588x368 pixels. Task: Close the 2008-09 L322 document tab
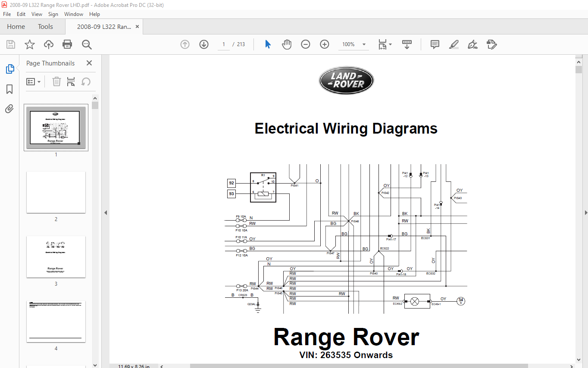(x=138, y=27)
